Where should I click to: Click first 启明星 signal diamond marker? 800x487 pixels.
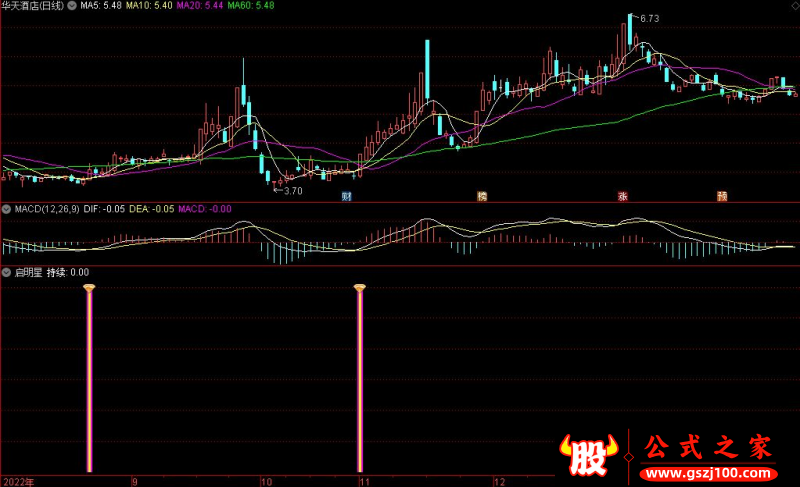pyautogui.click(x=89, y=289)
